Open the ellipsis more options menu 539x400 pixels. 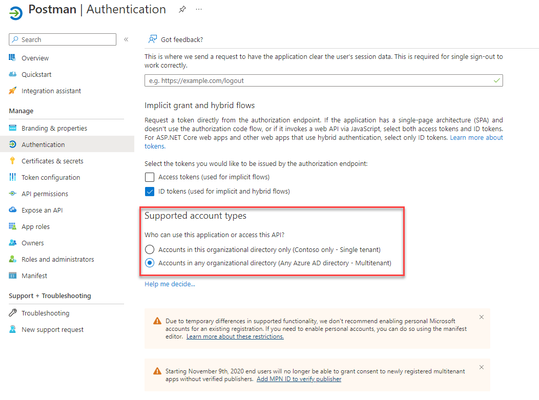199,9
